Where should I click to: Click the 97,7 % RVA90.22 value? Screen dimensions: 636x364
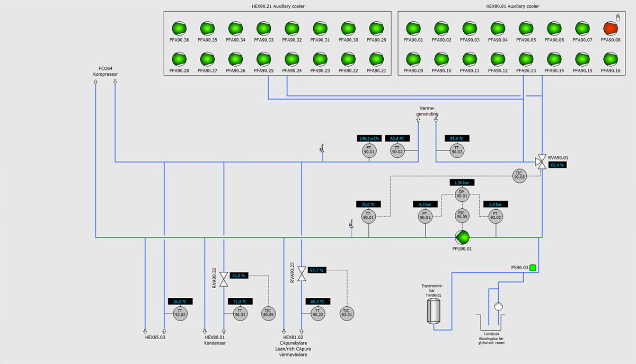point(316,270)
